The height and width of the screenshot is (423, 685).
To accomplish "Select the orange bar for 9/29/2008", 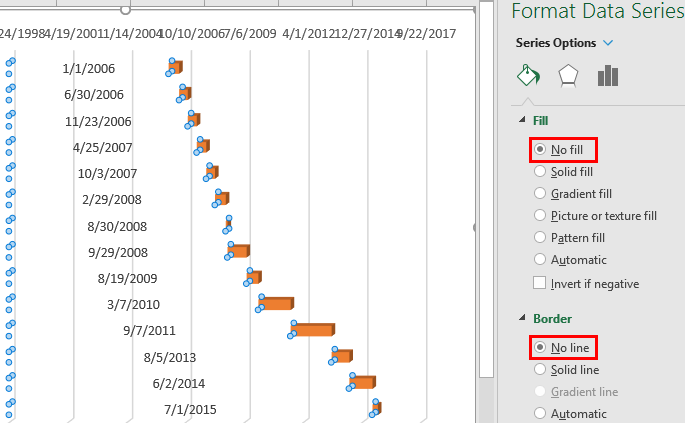I will [x=239, y=251].
